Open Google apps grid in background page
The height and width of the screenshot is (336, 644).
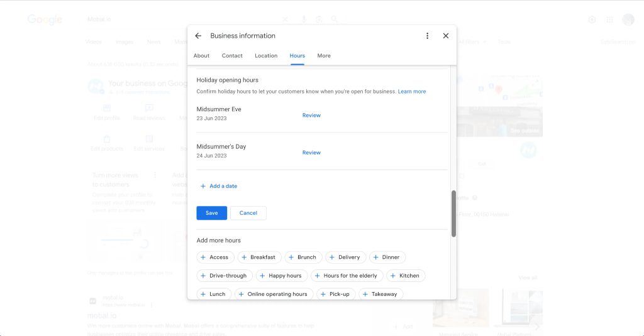[610, 19]
